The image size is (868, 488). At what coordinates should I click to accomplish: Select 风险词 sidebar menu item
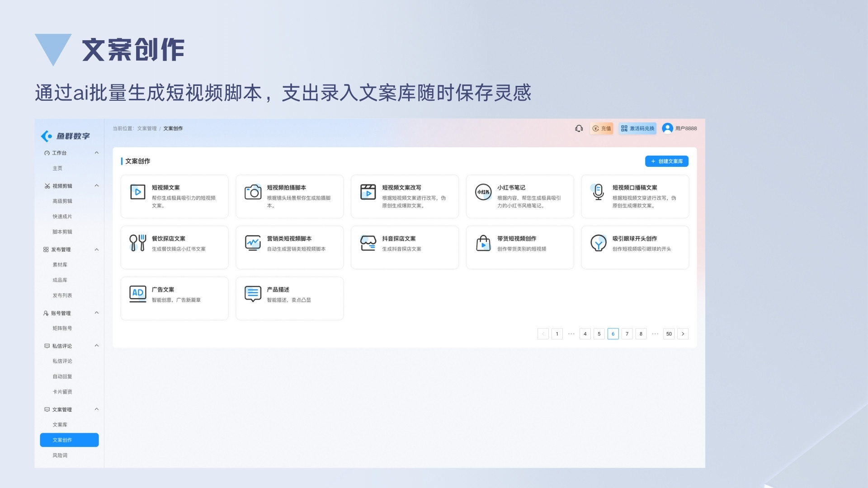point(60,455)
